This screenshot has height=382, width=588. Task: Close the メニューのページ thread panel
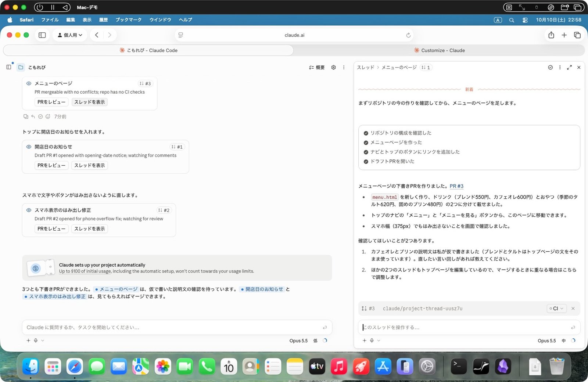point(579,68)
